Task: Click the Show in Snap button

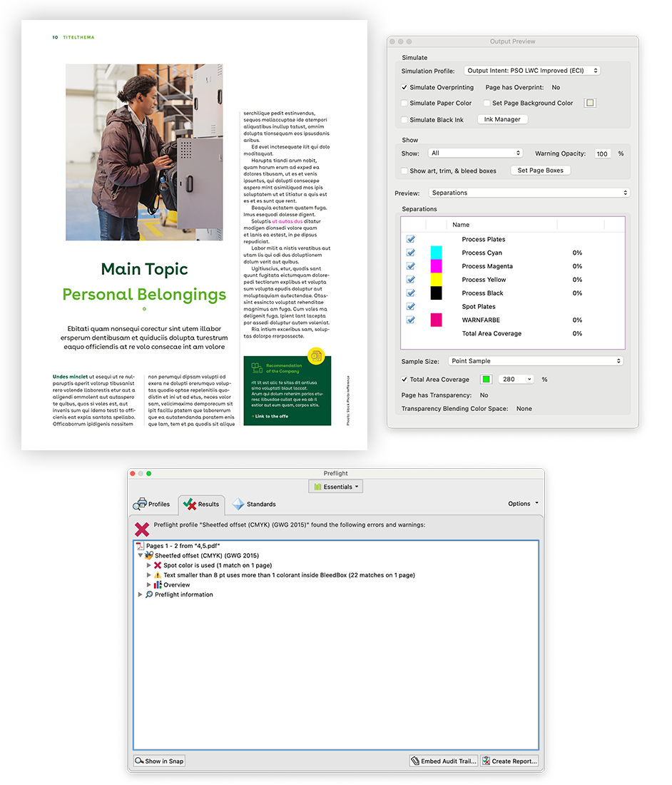Action: [159, 761]
